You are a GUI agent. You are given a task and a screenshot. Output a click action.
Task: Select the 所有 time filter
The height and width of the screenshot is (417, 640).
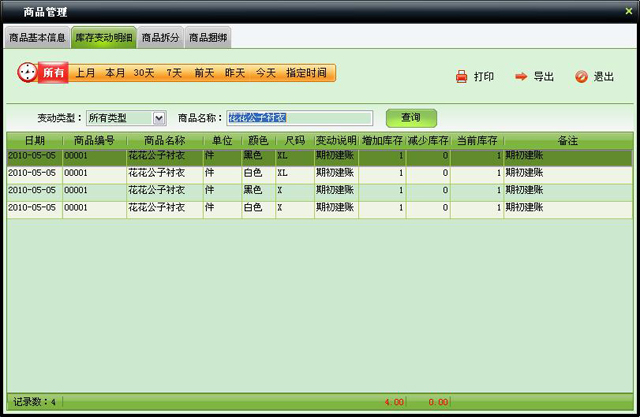click(53, 73)
